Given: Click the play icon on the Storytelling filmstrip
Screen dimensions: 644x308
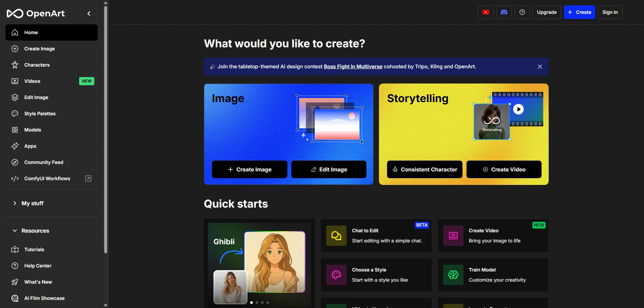Looking at the screenshot, I should [519, 109].
